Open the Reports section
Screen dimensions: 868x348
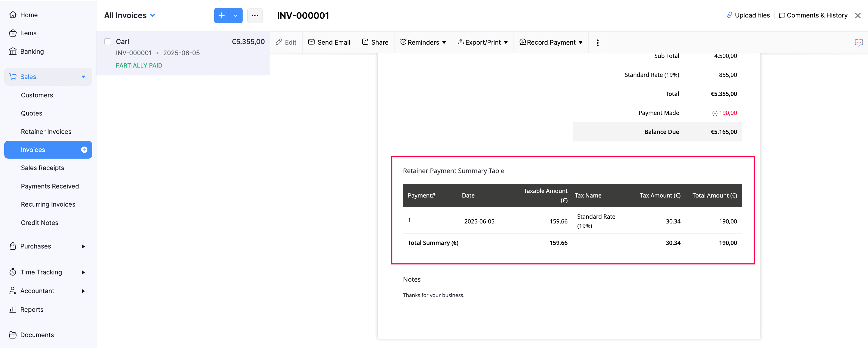click(32, 309)
